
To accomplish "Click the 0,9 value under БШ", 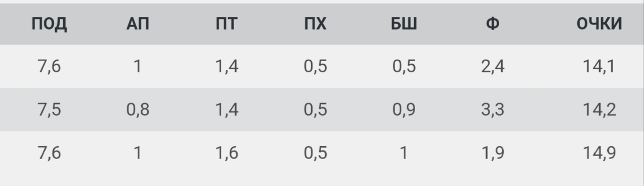I will coord(403,110).
